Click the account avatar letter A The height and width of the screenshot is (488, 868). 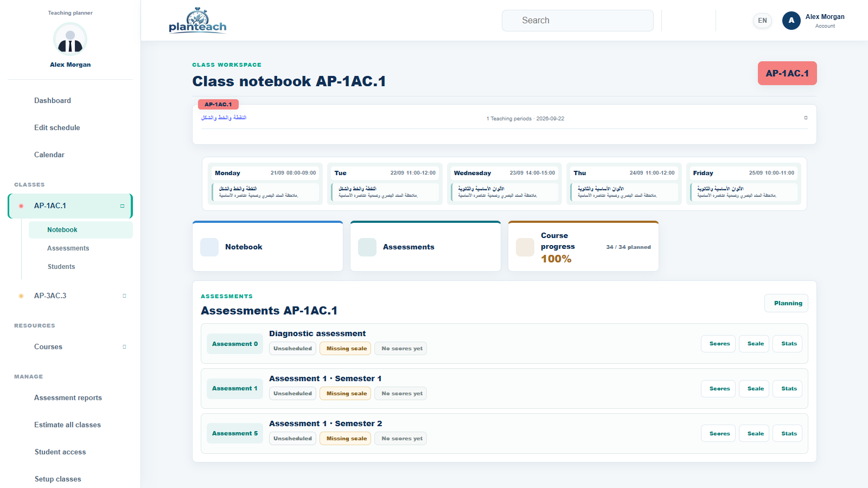(x=791, y=21)
